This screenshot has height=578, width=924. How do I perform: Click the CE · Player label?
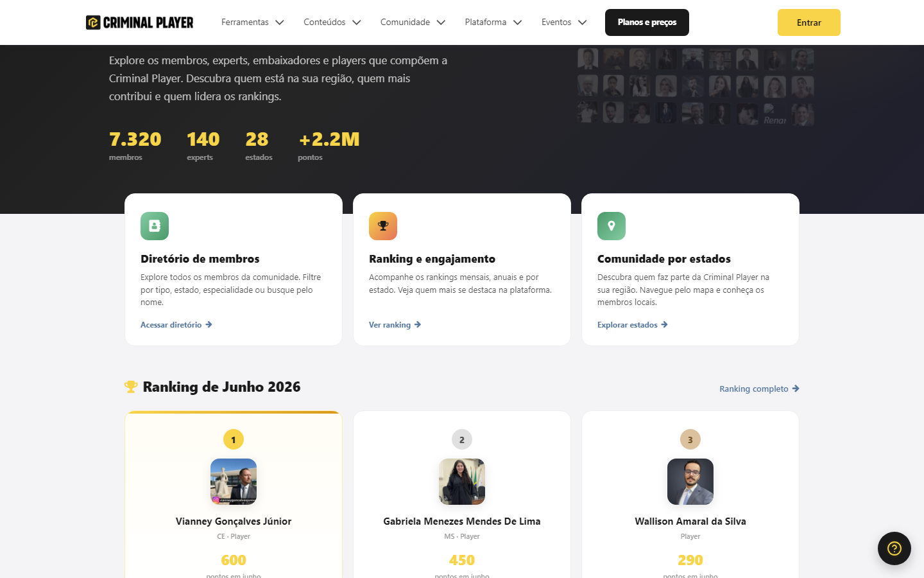pos(234,536)
